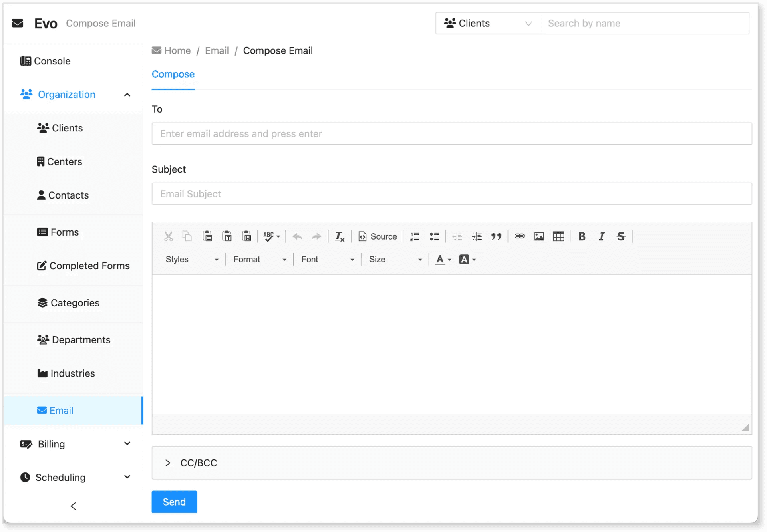Click the Decrease Indent icon
Screen dimensions: 767x532
(x=457, y=236)
